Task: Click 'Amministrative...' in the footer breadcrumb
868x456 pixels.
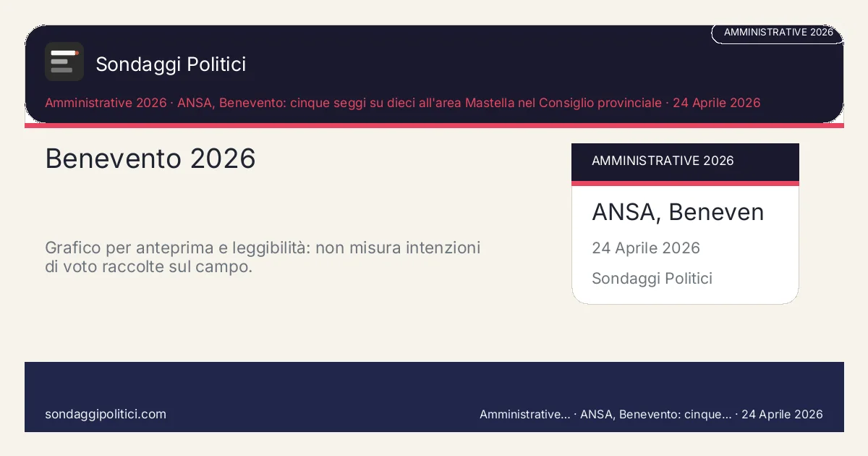Action: pyautogui.click(x=524, y=414)
